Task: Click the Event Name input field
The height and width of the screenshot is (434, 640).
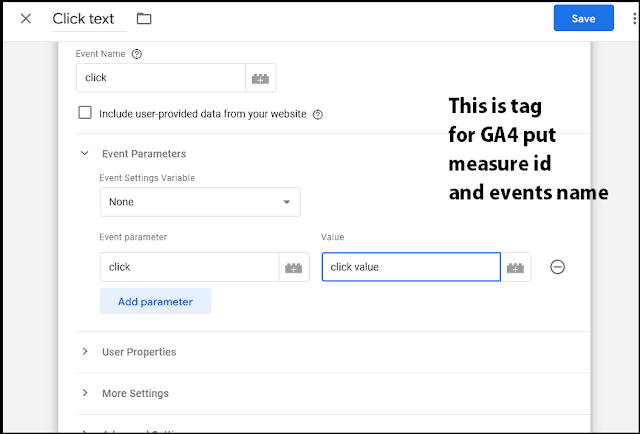Action: tap(160, 78)
